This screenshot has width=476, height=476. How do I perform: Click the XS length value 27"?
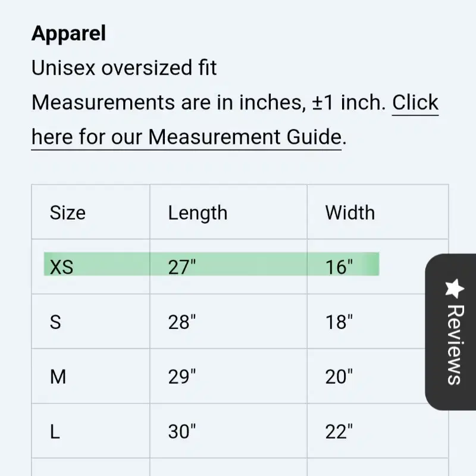pyautogui.click(x=182, y=267)
